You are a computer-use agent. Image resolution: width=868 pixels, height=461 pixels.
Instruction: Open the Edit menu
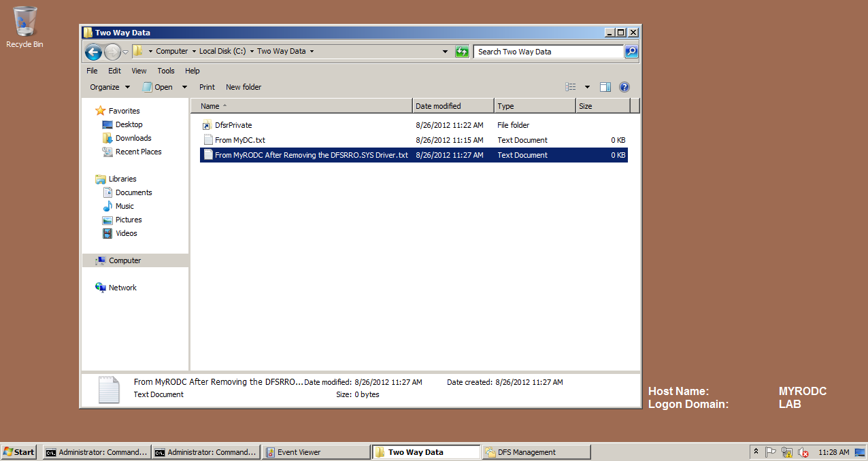pos(114,71)
